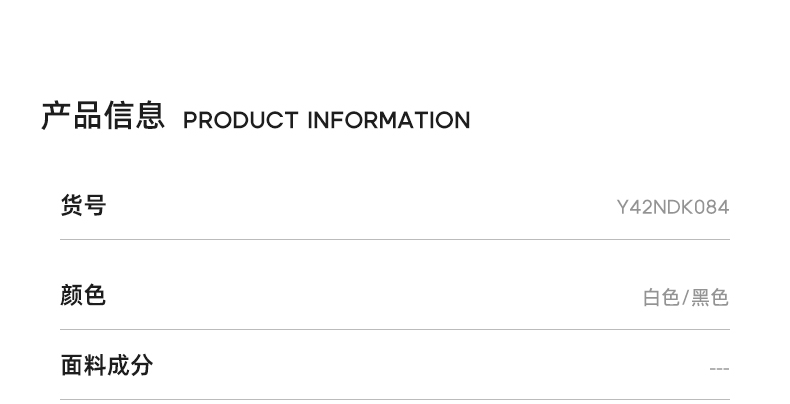The image size is (790, 404).
Task: Click the 产品 characters in the heading
Action: [71, 116]
